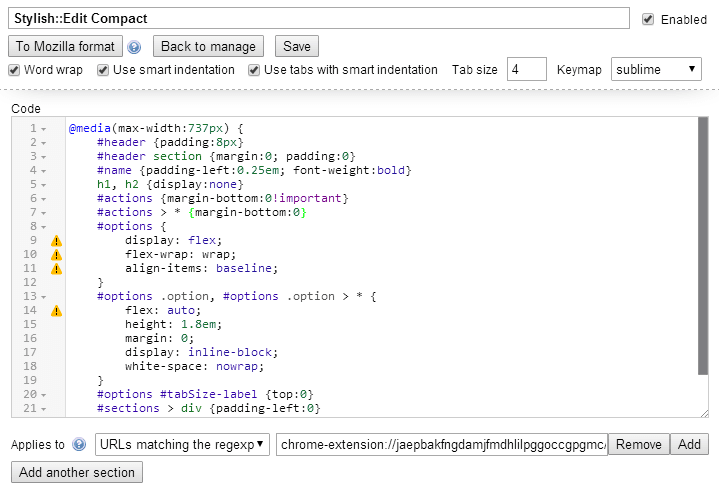The width and height of the screenshot is (719, 495).
Task: Collapse the fold arrow on line 5
Action: coord(44,185)
